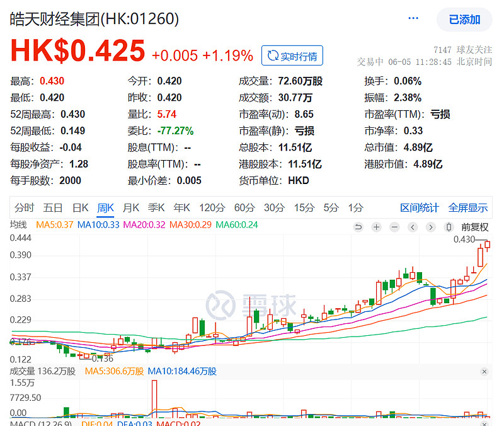Move chart right with the right chevron
Viewport: 504px width, 426px height.
click(431, 227)
